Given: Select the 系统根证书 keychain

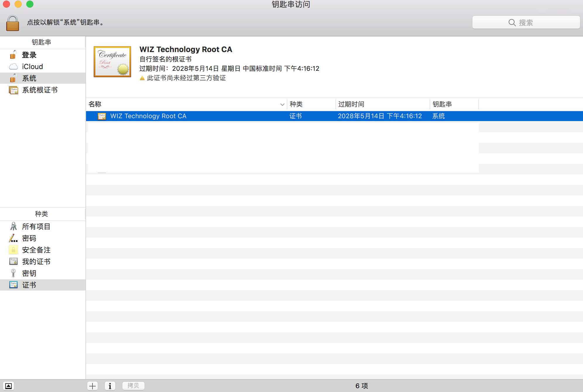Looking at the screenshot, I should tap(40, 90).
